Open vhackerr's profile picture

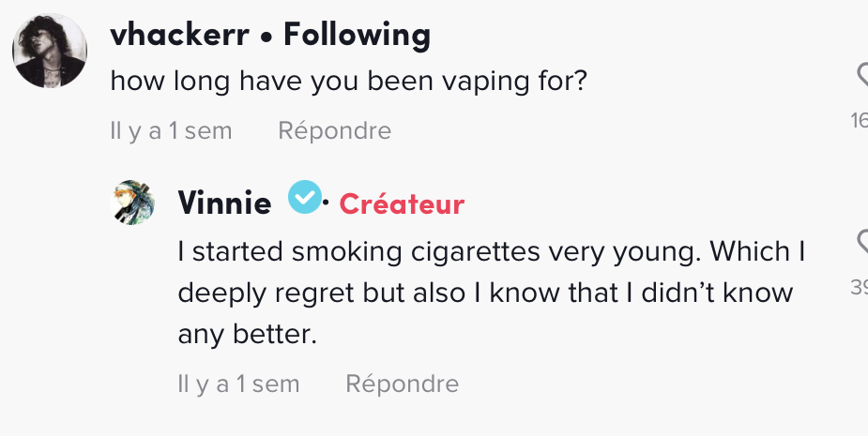[50, 51]
